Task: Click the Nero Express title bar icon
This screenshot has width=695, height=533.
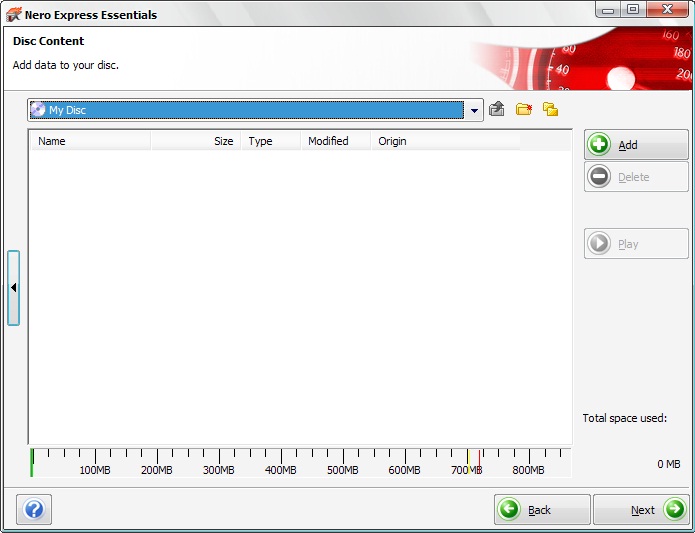Action: click(x=13, y=14)
